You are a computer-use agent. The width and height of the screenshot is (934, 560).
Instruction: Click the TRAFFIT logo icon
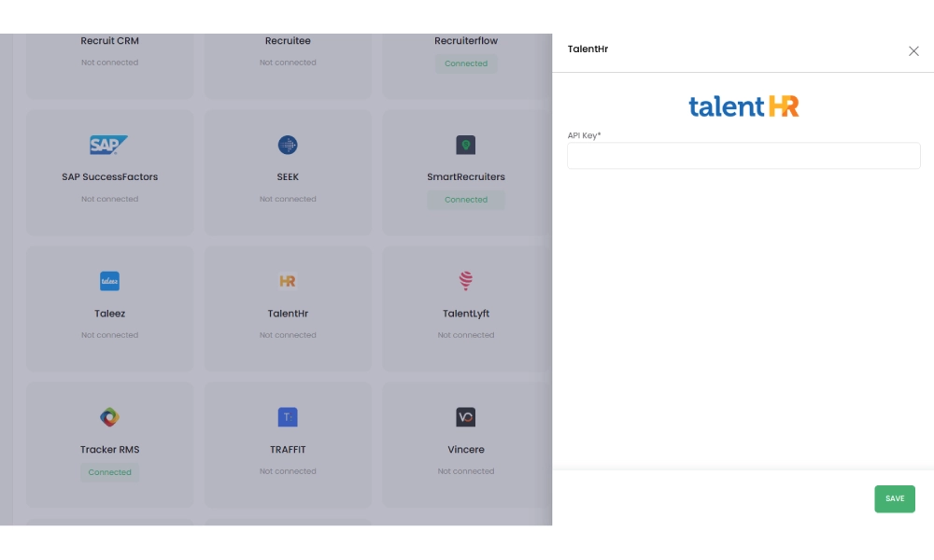tap(288, 417)
